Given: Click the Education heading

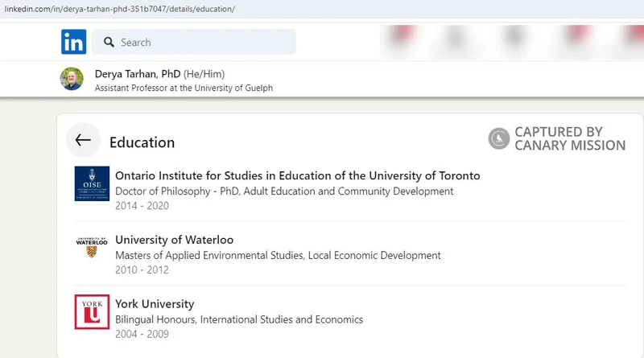Looking at the screenshot, I should pos(142,142).
